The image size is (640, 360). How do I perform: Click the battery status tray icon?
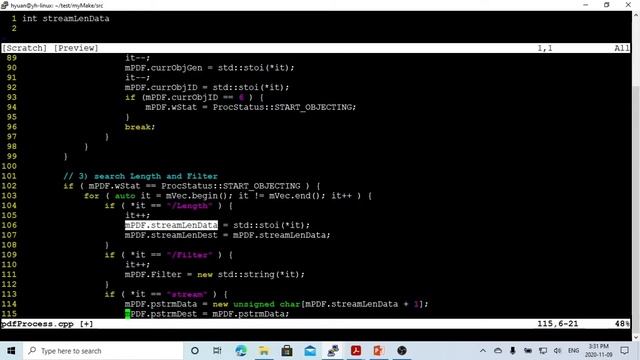pos(528,351)
